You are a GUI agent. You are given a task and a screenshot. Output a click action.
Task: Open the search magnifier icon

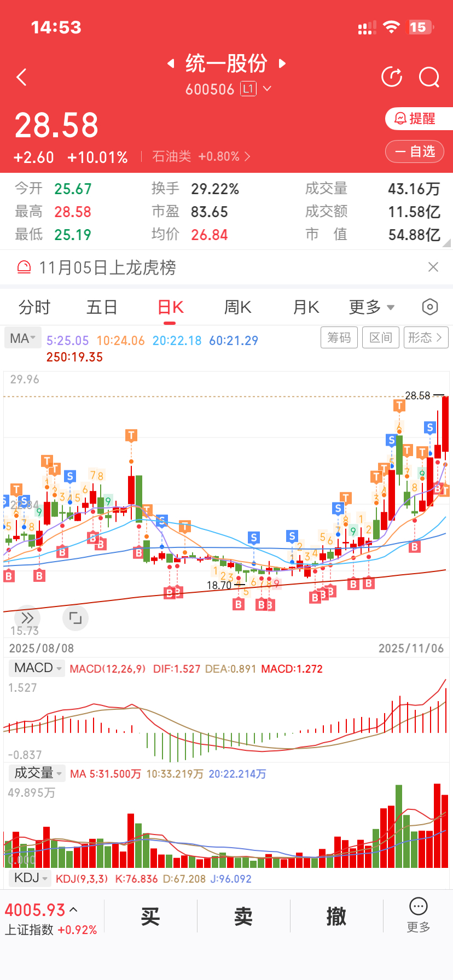point(429,77)
